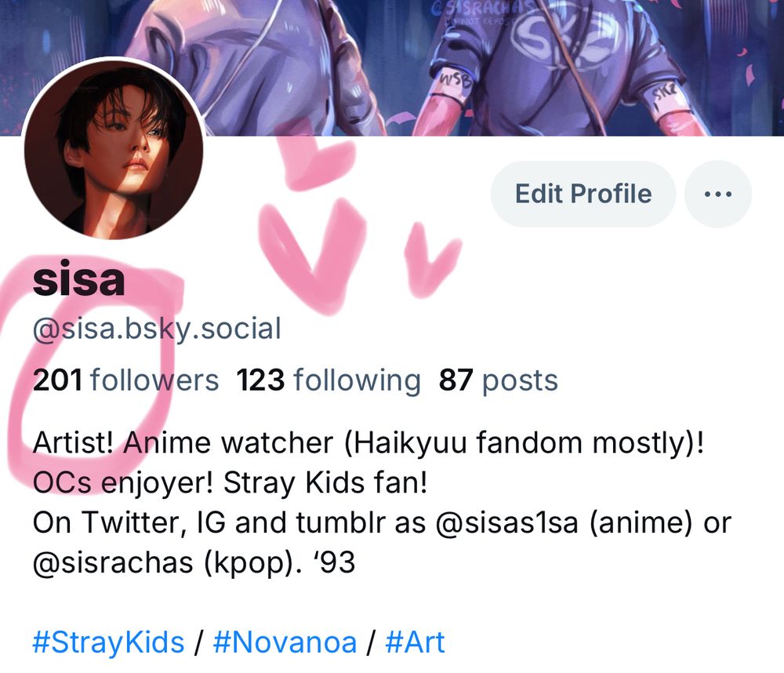Open the 201 followers list

(x=125, y=380)
